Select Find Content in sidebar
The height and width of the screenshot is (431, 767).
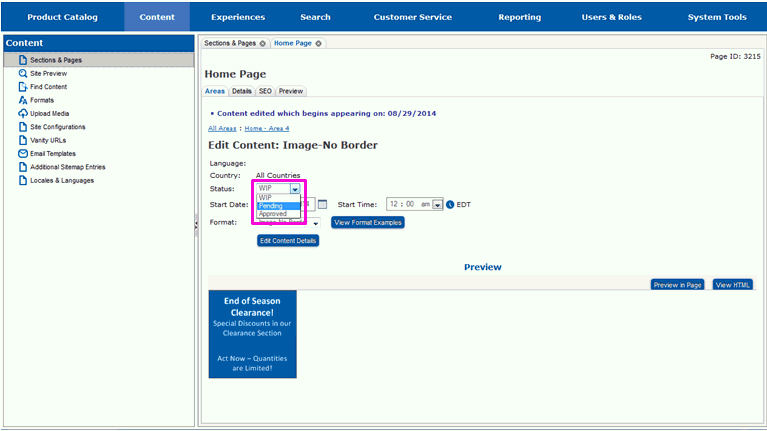pos(48,87)
